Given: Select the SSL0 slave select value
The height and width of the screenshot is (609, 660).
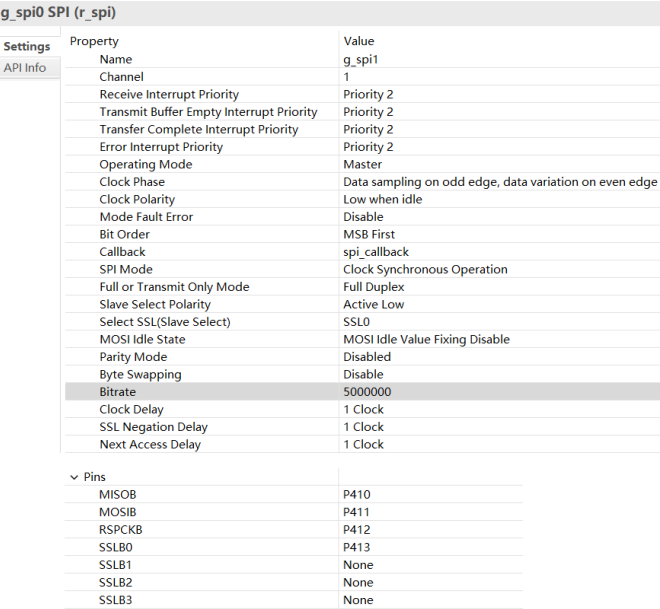Looking at the screenshot, I should coord(357,322).
